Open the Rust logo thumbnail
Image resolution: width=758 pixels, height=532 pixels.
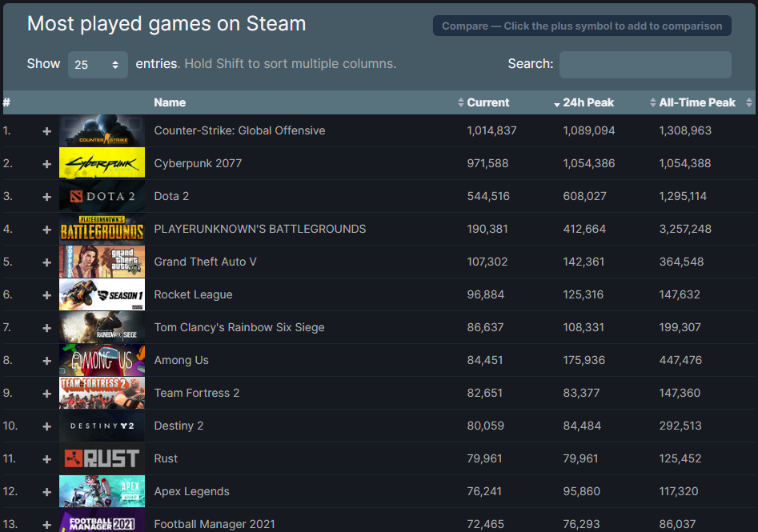point(102,458)
